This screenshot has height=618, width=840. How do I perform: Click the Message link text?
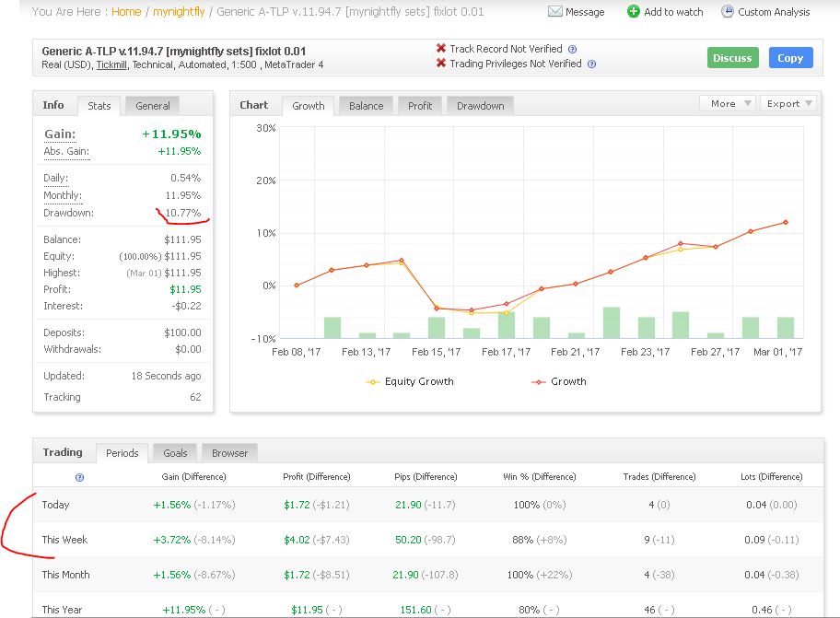[x=585, y=12]
